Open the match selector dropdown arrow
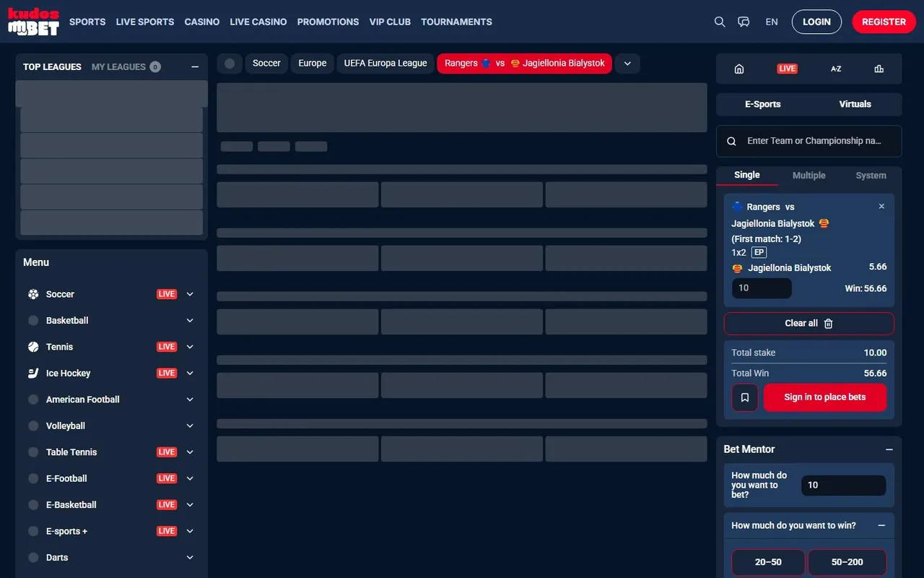Viewport: 924px width, 578px height. 627,64
